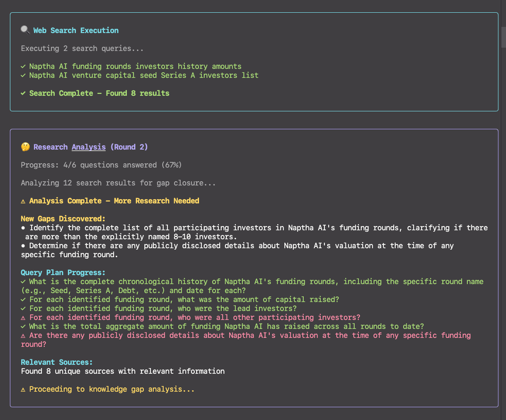Click checkmark beside chronological history question
Viewport: 506px width, 420px height.
pos(23,282)
